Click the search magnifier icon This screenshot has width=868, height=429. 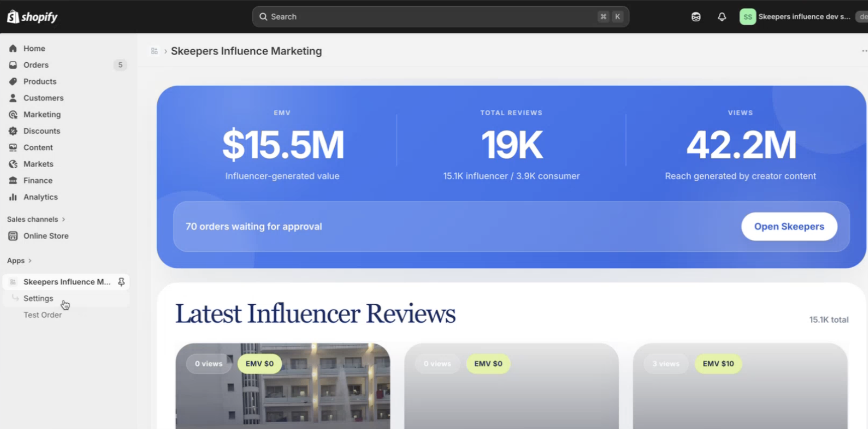coord(263,16)
